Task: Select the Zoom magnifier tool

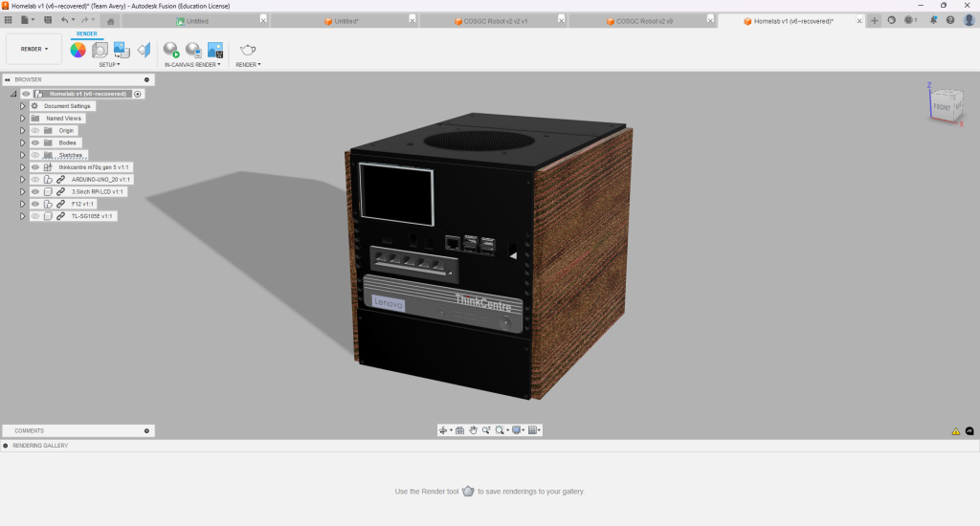Action: coord(486,430)
